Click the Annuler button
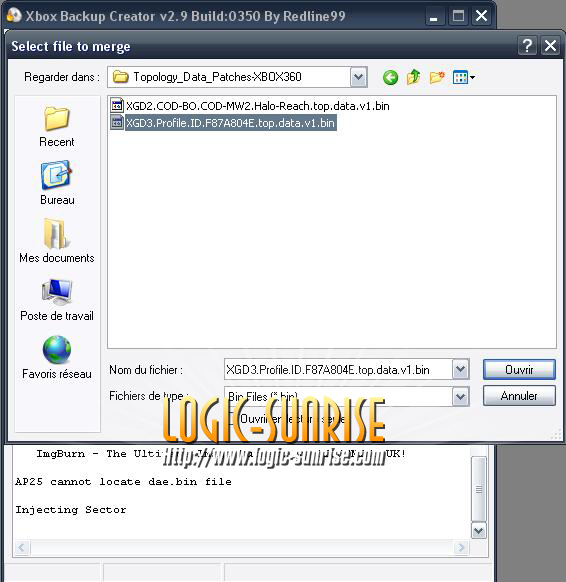Screen dimensions: 566x582 tap(519, 396)
